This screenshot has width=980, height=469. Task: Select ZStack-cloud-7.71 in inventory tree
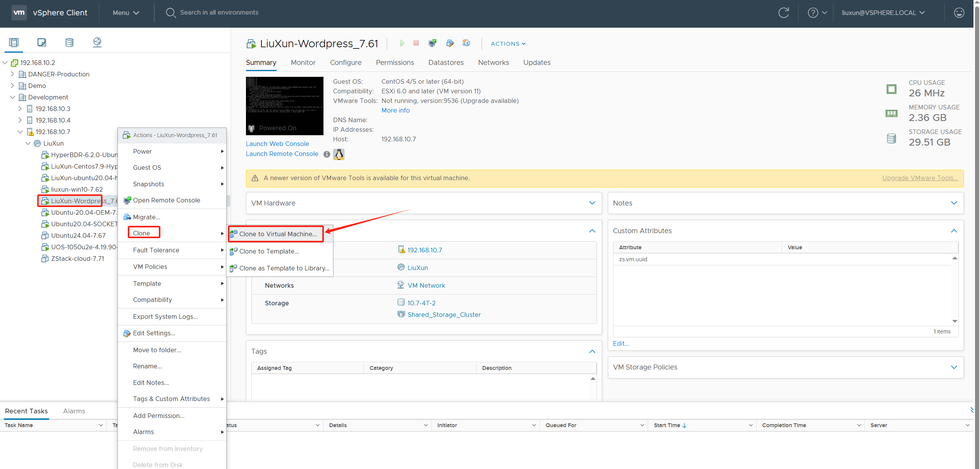tap(78, 259)
